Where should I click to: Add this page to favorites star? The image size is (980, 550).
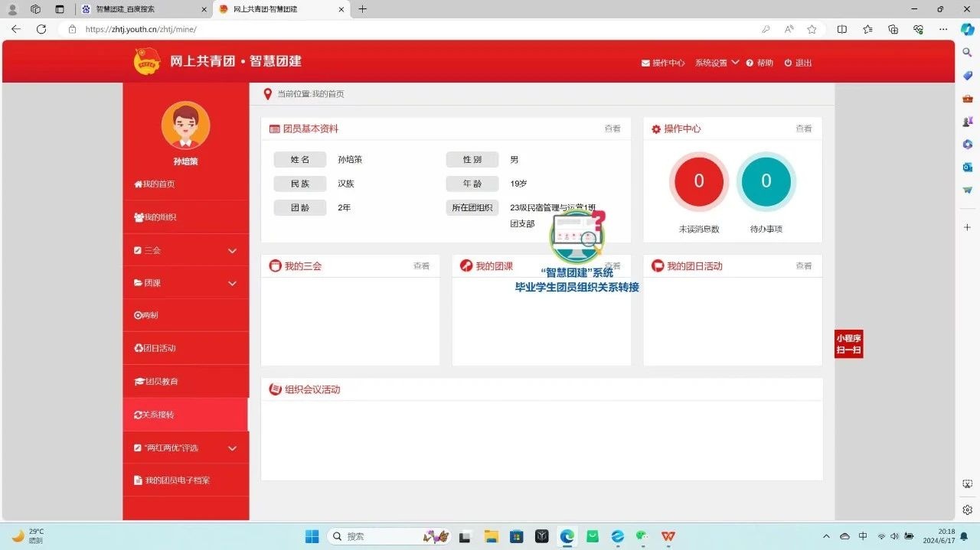pos(812,29)
